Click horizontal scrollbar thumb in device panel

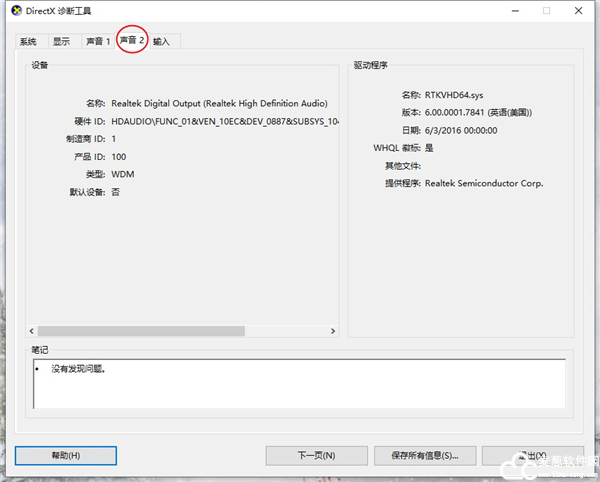click(x=141, y=331)
